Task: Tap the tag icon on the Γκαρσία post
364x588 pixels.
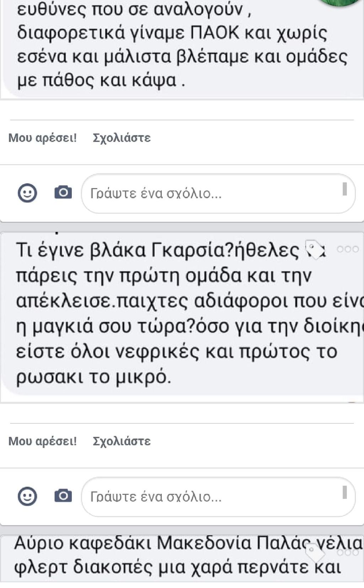Action: pos(316,249)
